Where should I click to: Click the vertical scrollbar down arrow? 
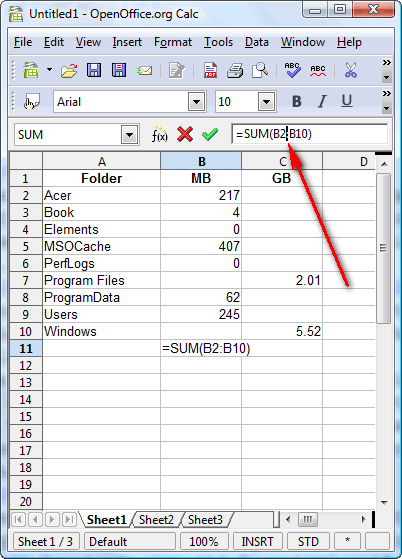click(384, 502)
